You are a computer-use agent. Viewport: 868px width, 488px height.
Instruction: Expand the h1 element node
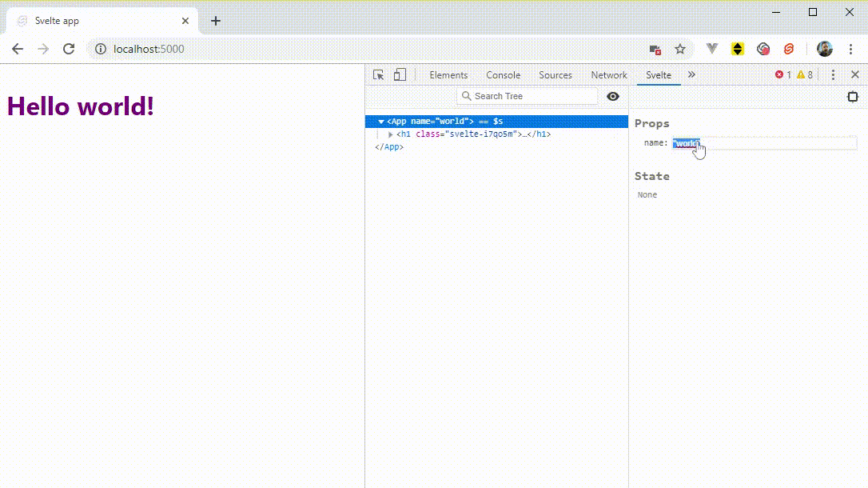pos(391,134)
